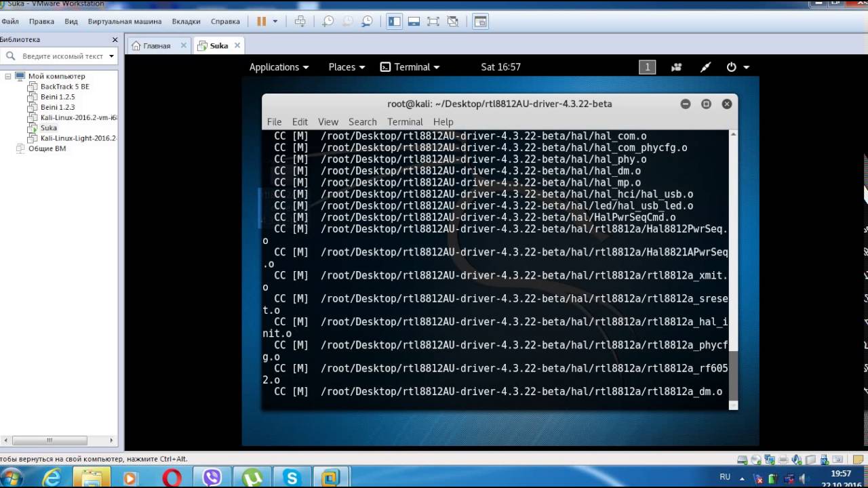Open the Вкладки menu

pos(186,21)
